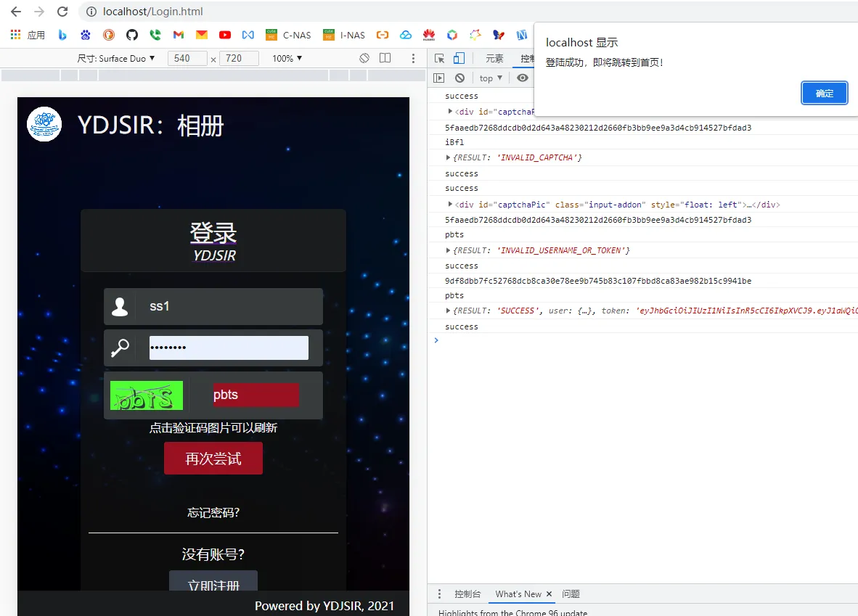Switch to the 元素 tab in DevTools
Viewport: 858px width, 616px height.
point(494,59)
